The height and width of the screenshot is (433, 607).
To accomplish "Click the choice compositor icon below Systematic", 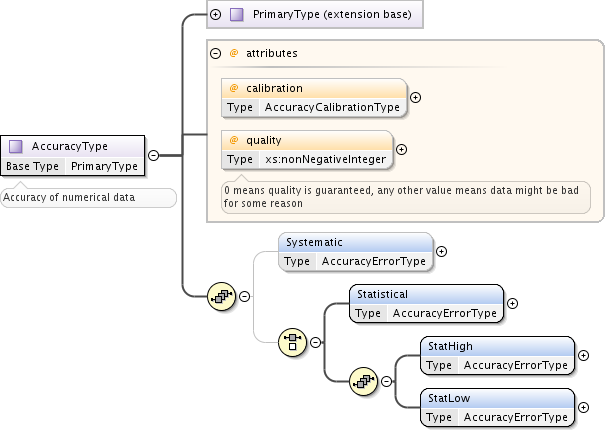I will point(293,341).
